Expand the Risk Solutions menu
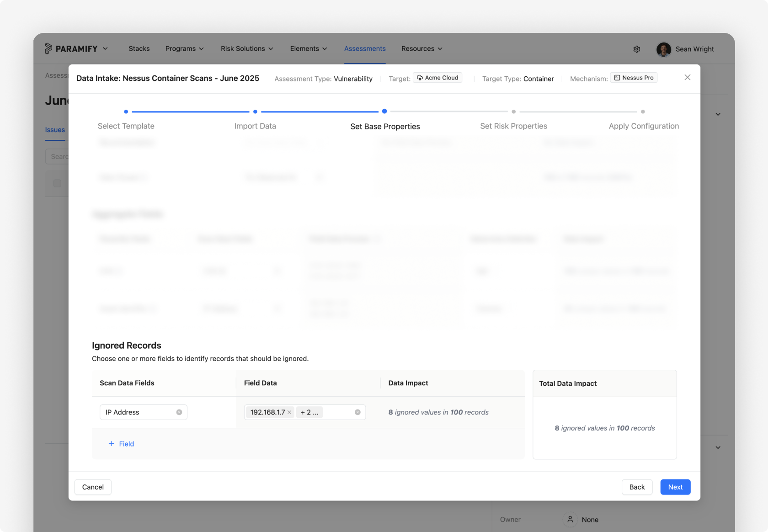This screenshot has height=532, width=768. (x=247, y=48)
